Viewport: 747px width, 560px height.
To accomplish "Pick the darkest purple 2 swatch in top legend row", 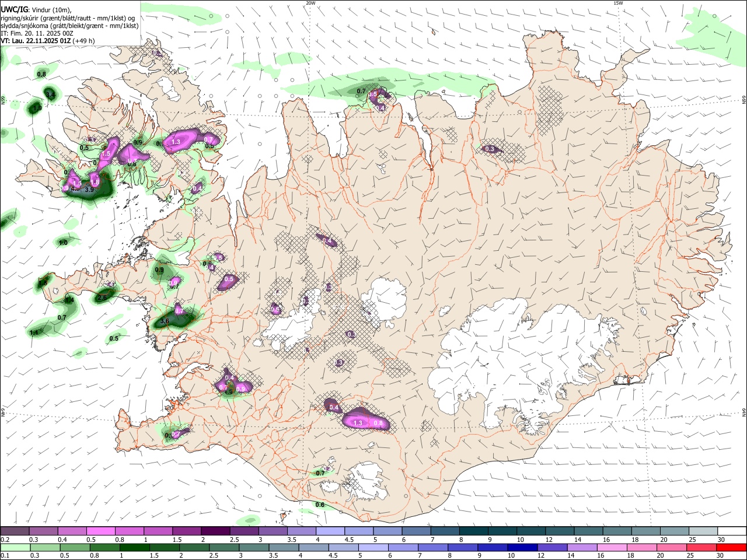I will (x=215, y=531).
